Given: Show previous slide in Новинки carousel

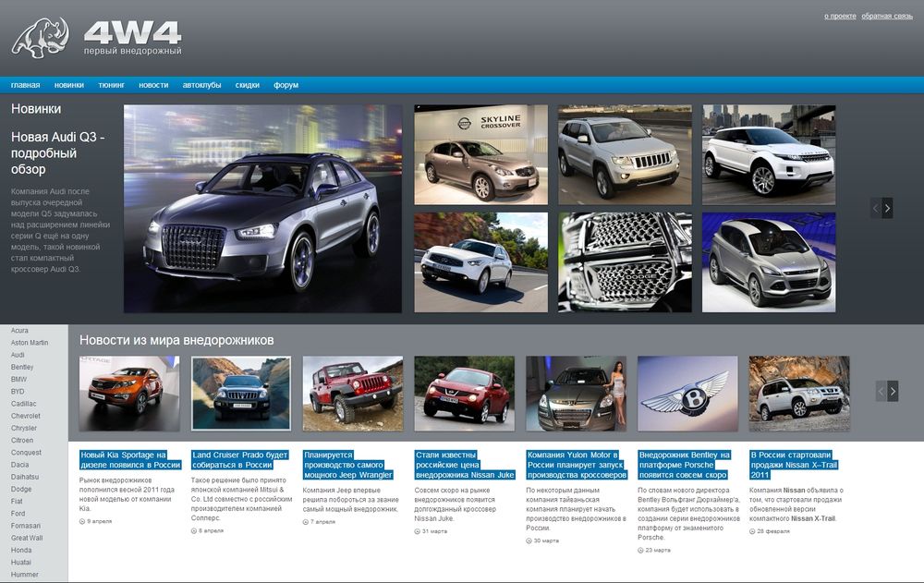Looking at the screenshot, I should click(876, 208).
